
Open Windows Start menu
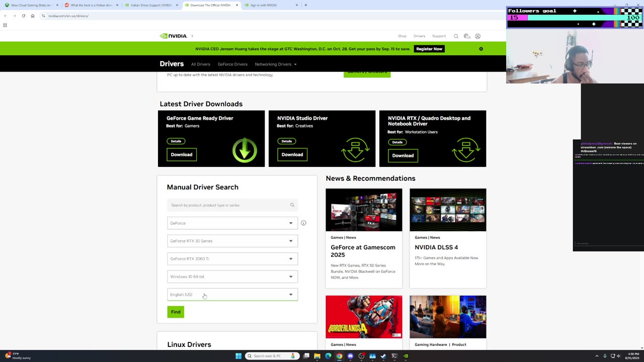[x=238, y=356]
